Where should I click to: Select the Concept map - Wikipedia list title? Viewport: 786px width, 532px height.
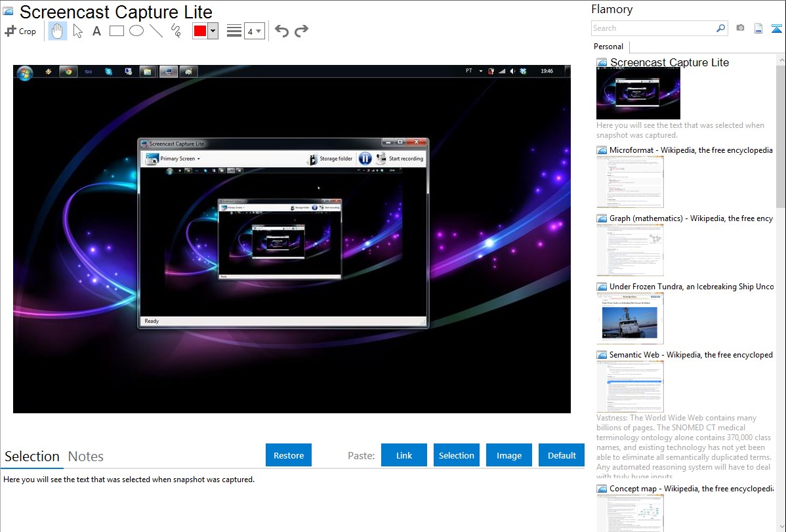pyautogui.click(x=692, y=488)
